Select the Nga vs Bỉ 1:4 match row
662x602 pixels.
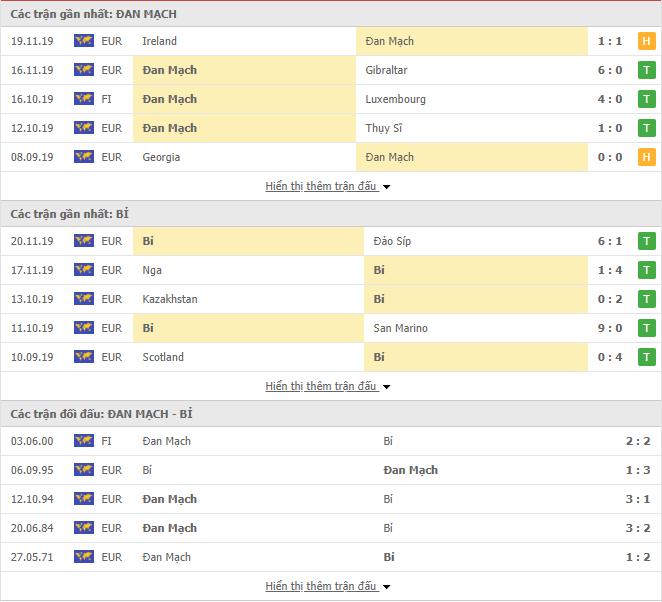tap(331, 270)
